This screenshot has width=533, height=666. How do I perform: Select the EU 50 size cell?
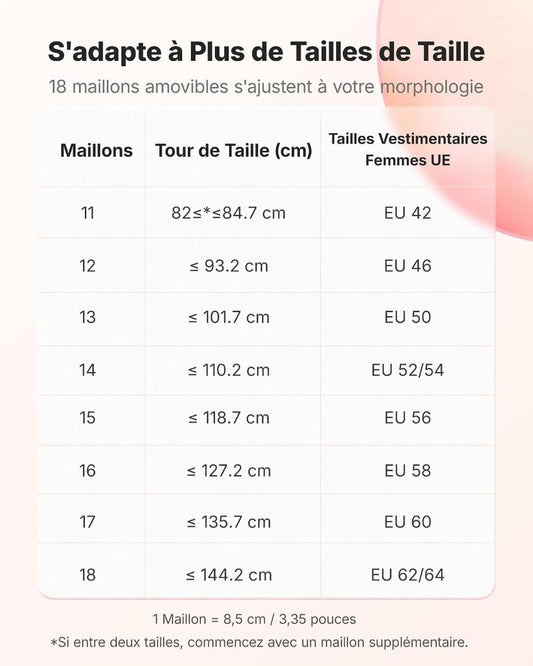(x=408, y=317)
